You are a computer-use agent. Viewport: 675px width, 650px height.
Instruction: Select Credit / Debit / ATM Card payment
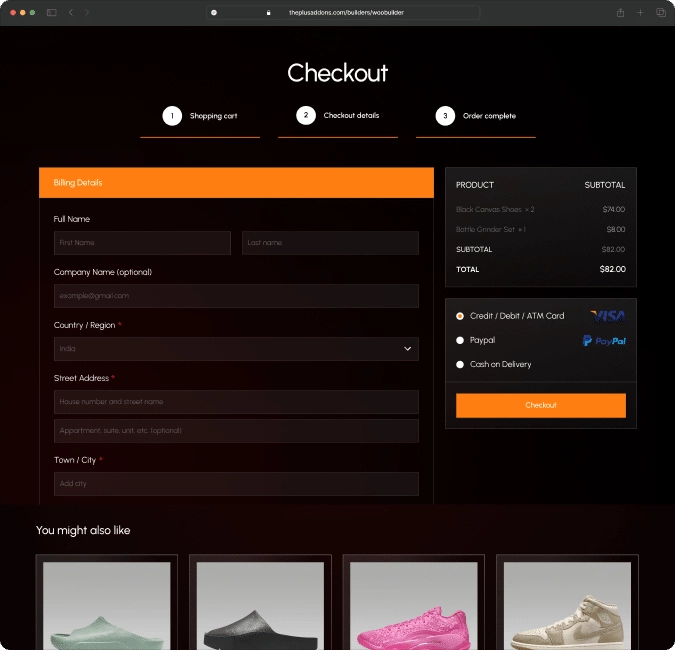(460, 316)
